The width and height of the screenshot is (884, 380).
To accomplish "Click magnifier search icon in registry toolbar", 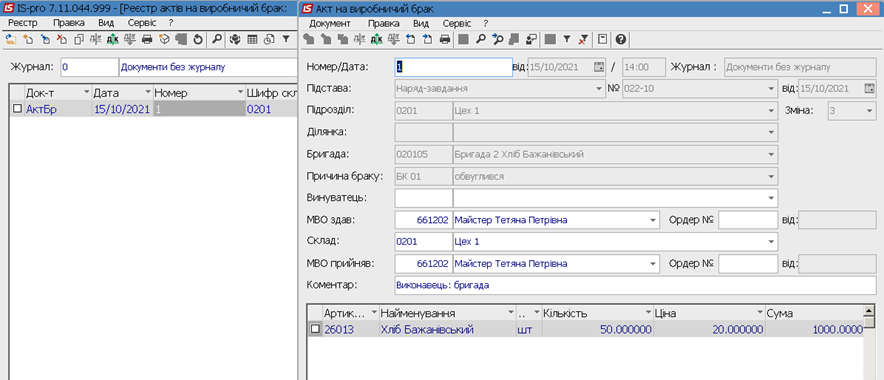I will (217, 39).
